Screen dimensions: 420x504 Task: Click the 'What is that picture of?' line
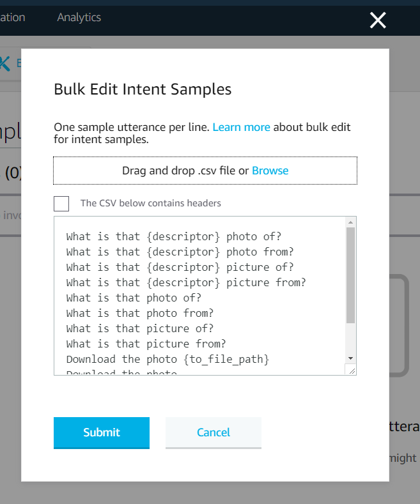[x=140, y=328]
